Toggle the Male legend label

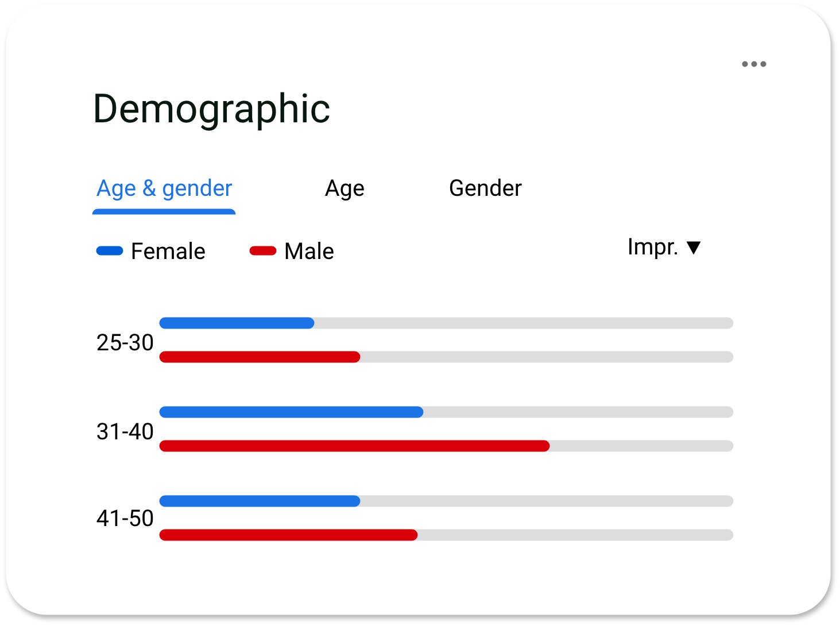pos(309,252)
